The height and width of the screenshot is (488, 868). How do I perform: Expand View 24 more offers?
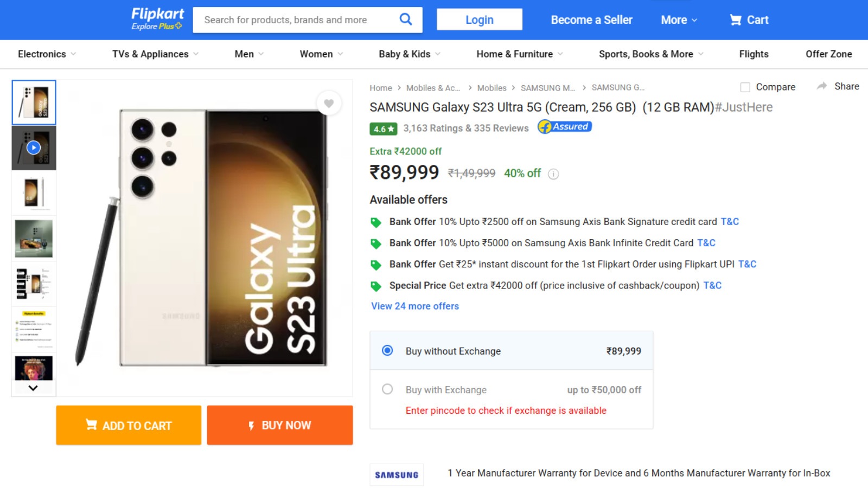click(414, 306)
